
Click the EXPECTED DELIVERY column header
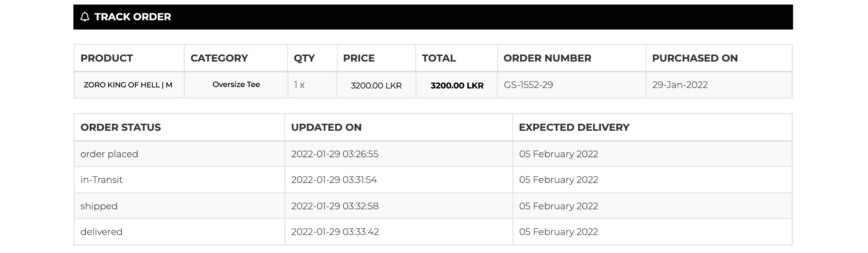coord(574,127)
